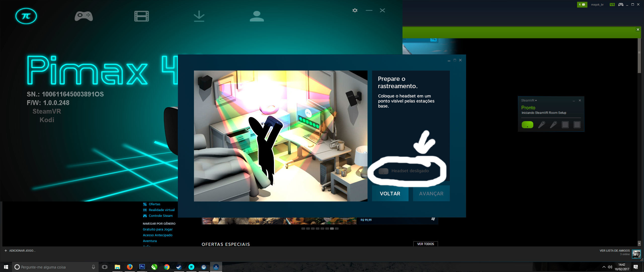Image resolution: width=644 pixels, height=272 pixels.
Task: Open File Explorer from taskbar
Action: (x=117, y=267)
